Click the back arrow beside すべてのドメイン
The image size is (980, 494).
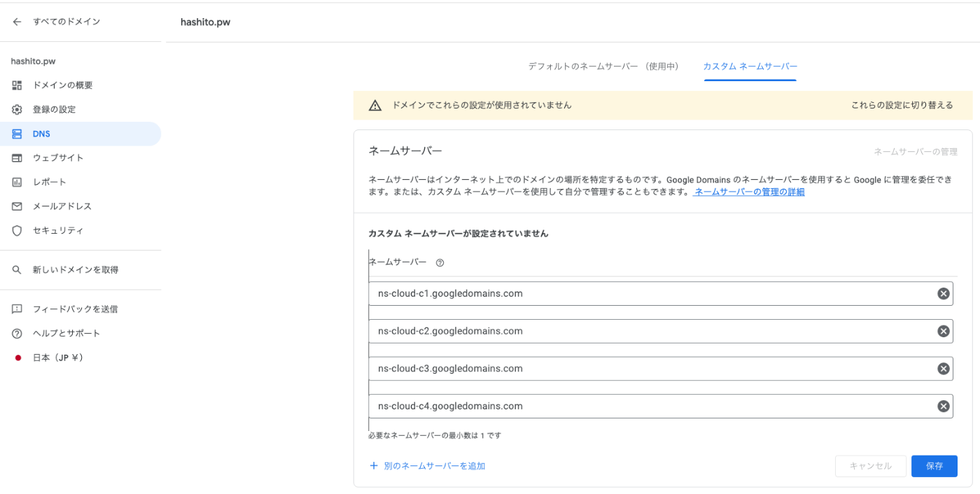17,22
